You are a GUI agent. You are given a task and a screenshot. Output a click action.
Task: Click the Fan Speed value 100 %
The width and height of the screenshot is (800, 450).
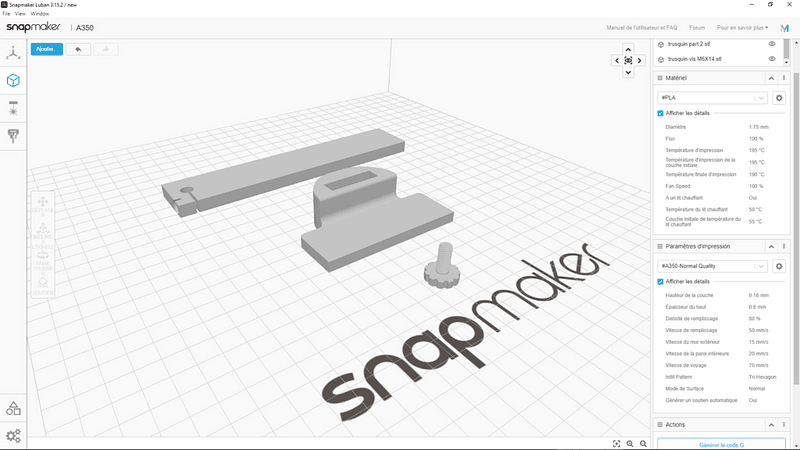pos(756,186)
